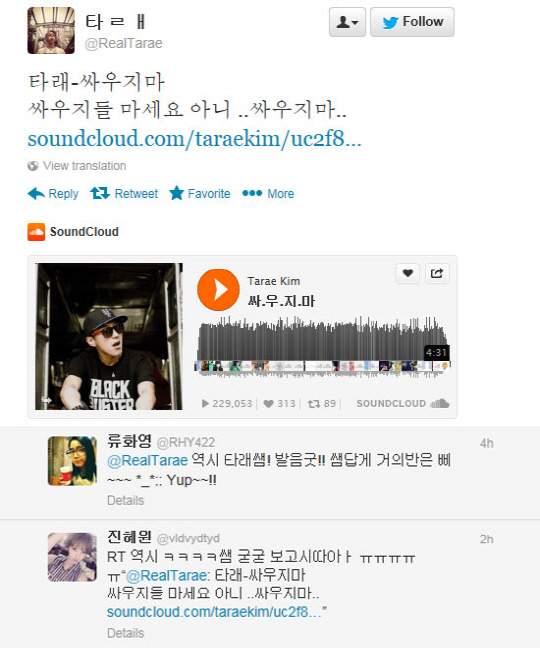Image resolution: width=540 pixels, height=648 pixels.
Task: Expand Details under 진혜원's reply
Action: click(125, 633)
